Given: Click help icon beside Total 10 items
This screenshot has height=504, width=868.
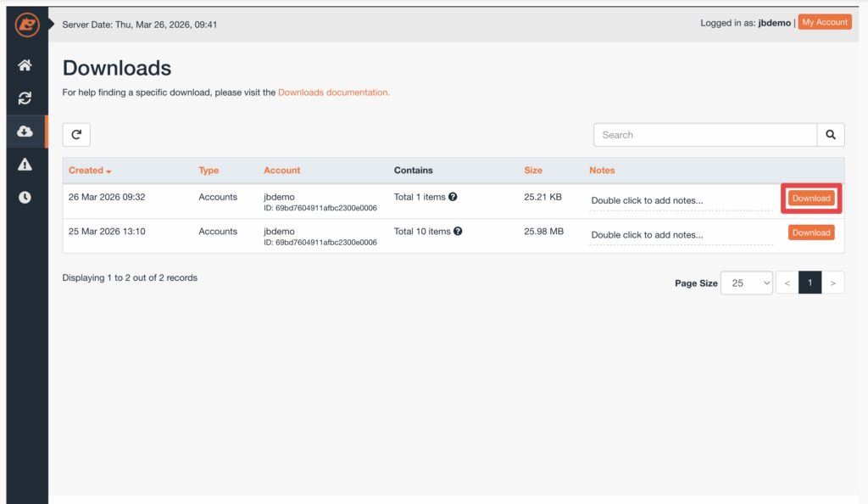Looking at the screenshot, I should [x=458, y=231].
